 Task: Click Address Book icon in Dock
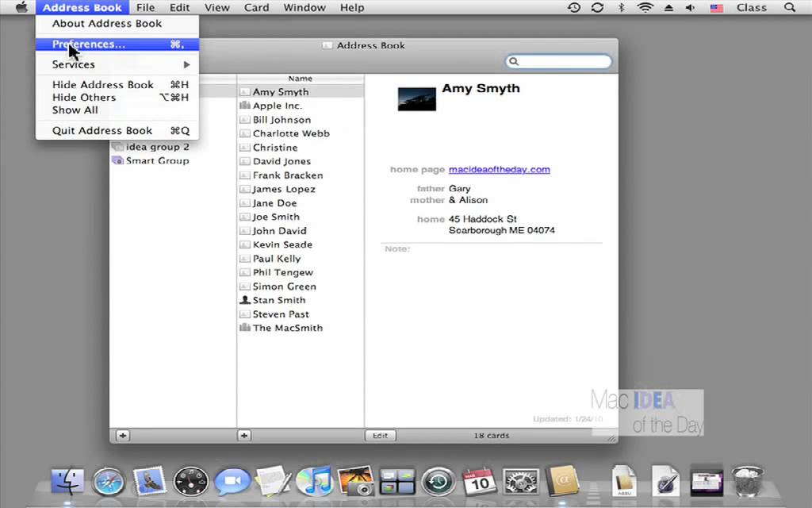[x=562, y=481]
